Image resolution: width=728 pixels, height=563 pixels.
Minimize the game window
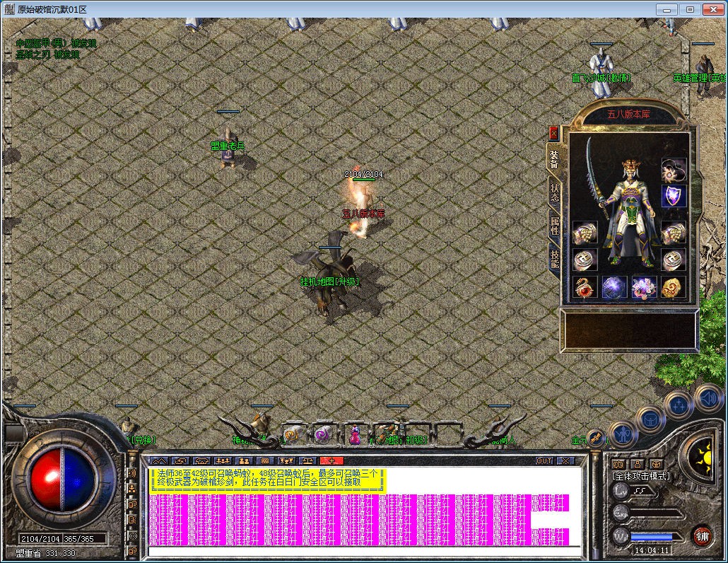point(667,9)
